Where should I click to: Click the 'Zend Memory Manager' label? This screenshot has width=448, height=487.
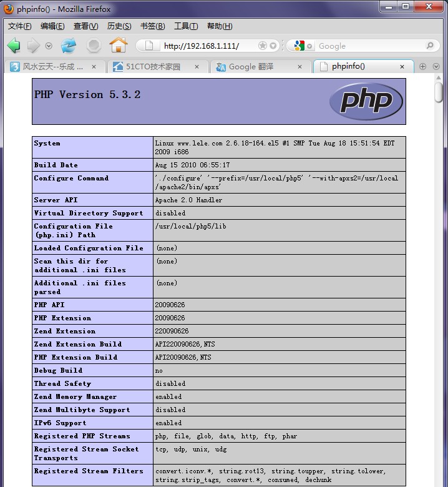point(75,396)
